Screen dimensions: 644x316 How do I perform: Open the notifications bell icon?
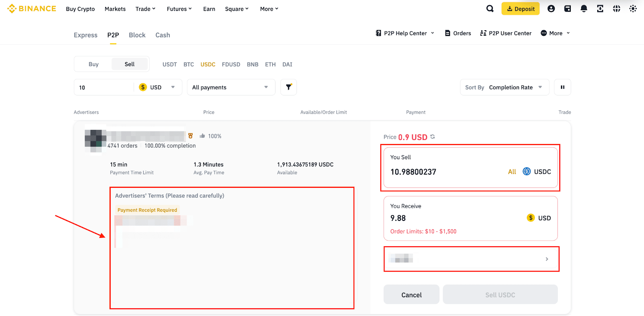(x=584, y=8)
